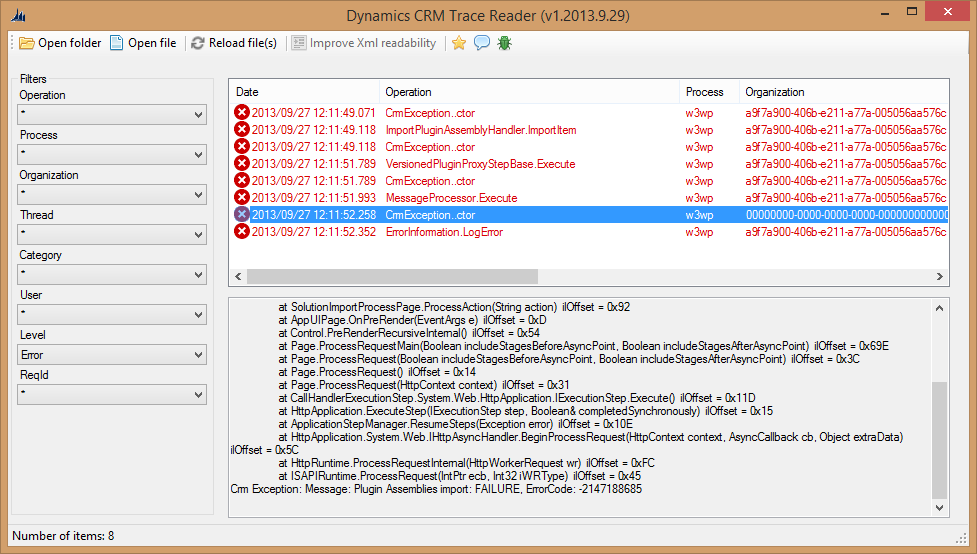Viewport: 977px width, 554px height.
Task: Select the VersionedPluginProxyStepBase.Execute row
Action: [x=589, y=164]
